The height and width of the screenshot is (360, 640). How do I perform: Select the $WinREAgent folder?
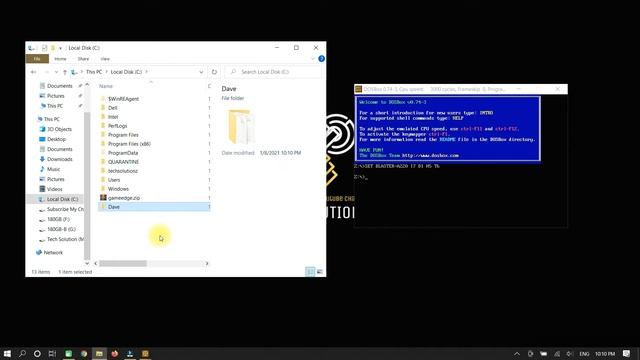click(123, 99)
